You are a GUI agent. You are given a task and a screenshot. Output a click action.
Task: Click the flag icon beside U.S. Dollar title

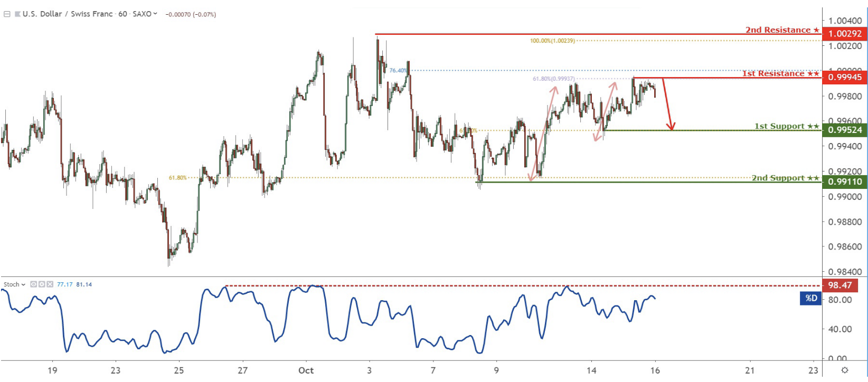[17, 14]
